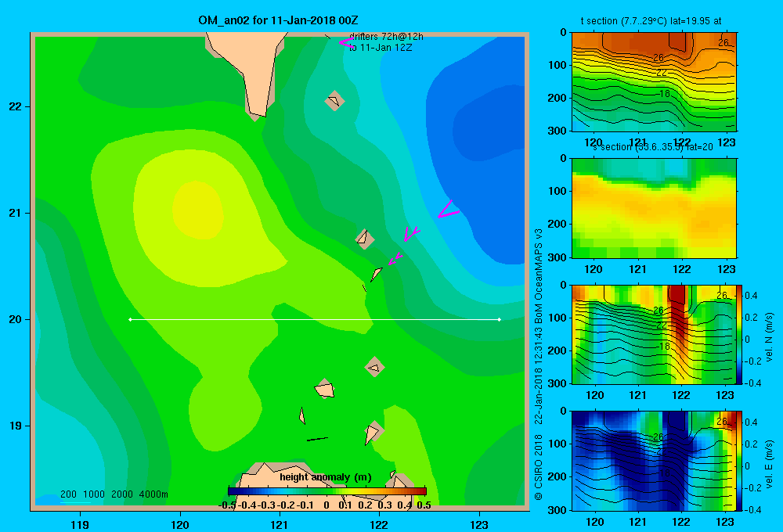This screenshot has height=532, width=783.
Task: Click the 'to 11-Jan 12Z' label
Action: point(381,48)
